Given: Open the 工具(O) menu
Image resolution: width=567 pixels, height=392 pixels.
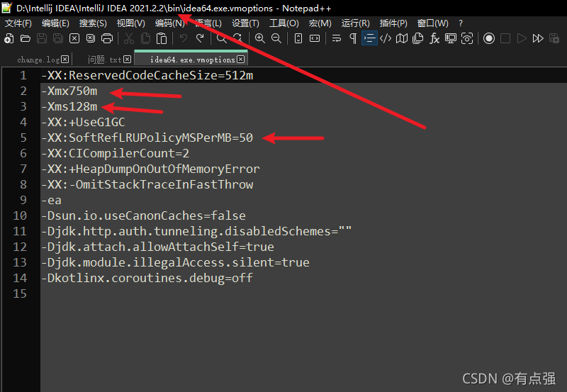Looking at the screenshot, I should click(x=284, y=23).
